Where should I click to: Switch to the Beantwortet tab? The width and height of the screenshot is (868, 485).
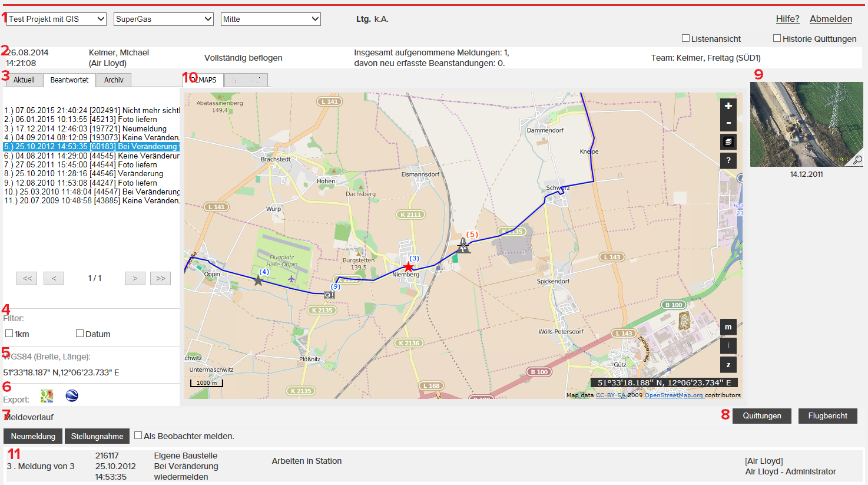pyautogui.click(x=69, y=80)
